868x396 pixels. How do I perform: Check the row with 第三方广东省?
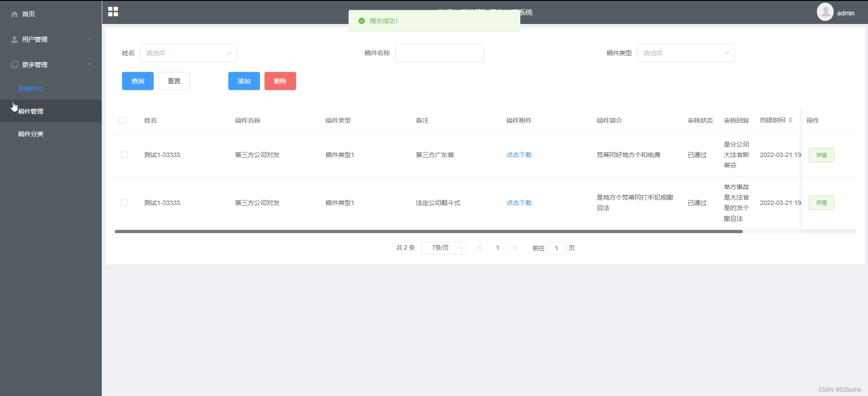click(124, 155)
